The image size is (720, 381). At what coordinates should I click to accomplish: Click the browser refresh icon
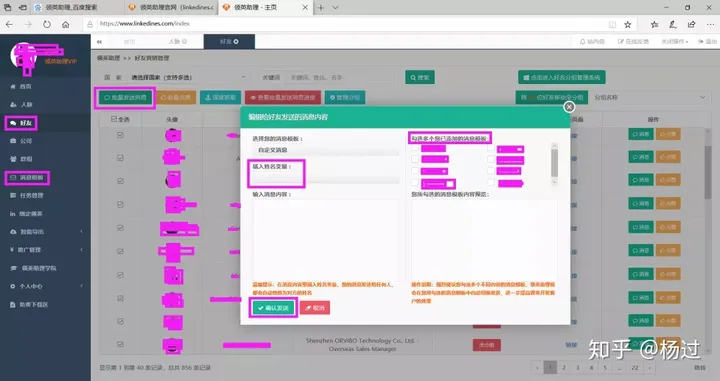click(47, 24)
